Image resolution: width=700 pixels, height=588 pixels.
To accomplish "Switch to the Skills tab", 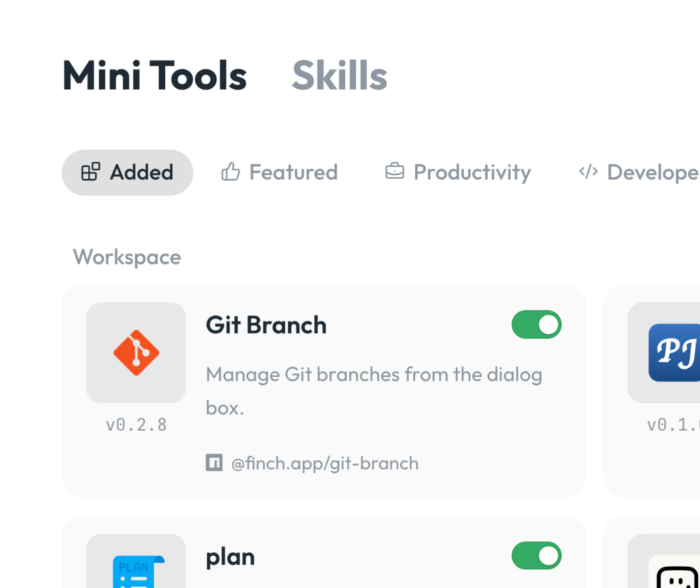I will pyautogui.click(x=340, y=76).
